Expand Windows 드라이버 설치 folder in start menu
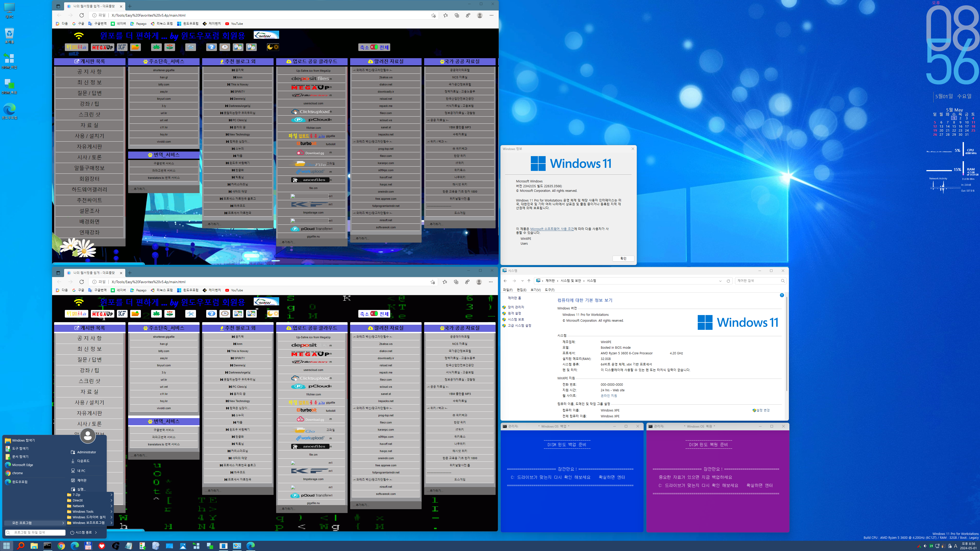Viewport: 980px width, 551px height. pos(90,517)
